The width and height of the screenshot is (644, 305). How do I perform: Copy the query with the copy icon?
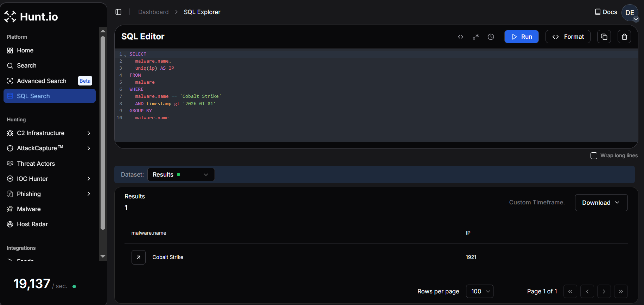(604, 37)
